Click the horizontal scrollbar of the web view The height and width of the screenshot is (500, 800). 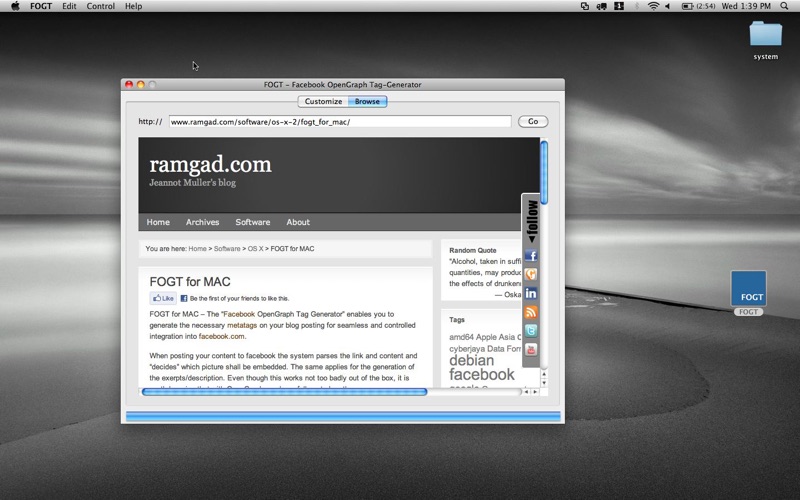pos(285,392)
